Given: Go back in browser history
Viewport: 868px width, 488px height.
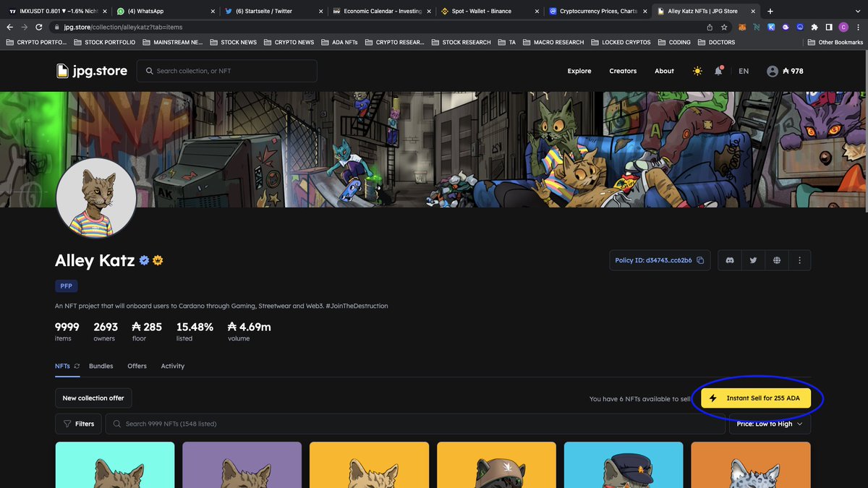Looking at the screenshot, I should pos(10,27).
